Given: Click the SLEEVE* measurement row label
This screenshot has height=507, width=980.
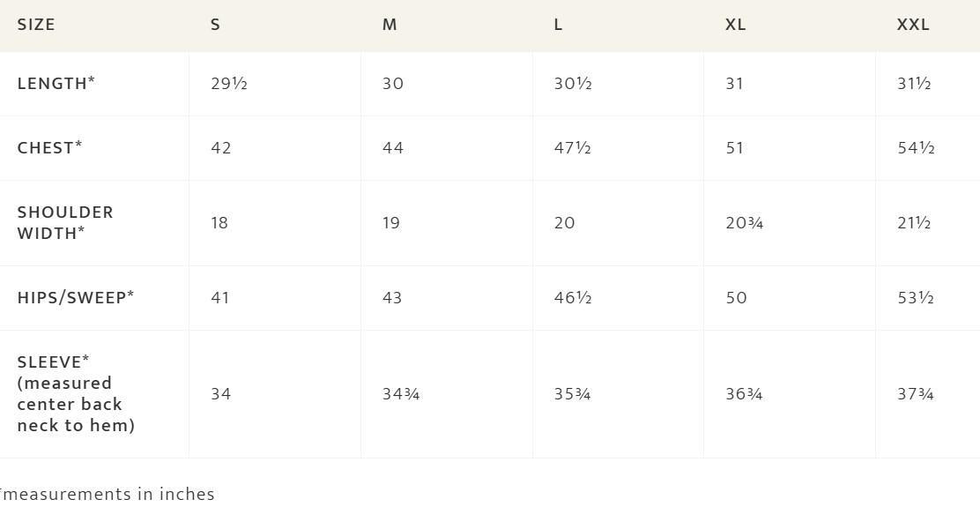Looking at the screenshot, I should coord(76,394).
